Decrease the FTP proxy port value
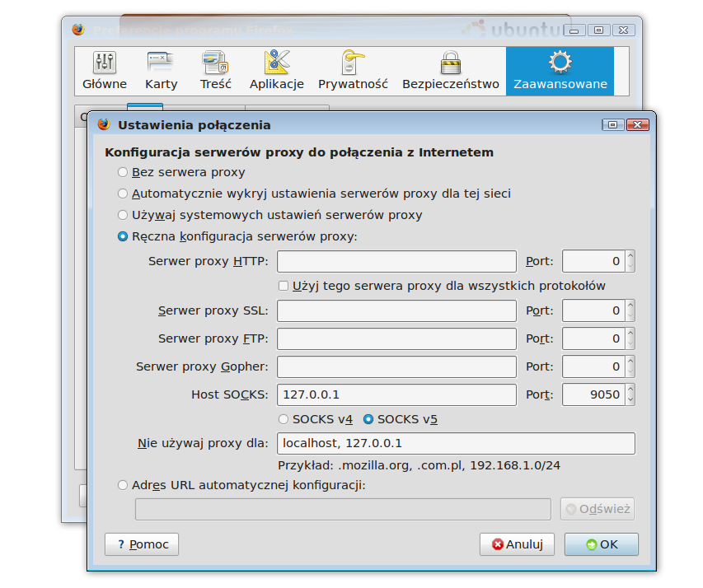The height and width of the screenshot is (588, 703). pos(630,343)
